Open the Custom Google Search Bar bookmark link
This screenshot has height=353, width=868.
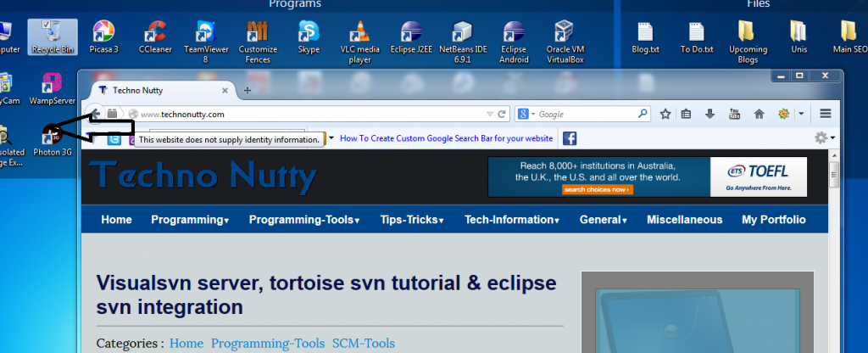[446, 138]
